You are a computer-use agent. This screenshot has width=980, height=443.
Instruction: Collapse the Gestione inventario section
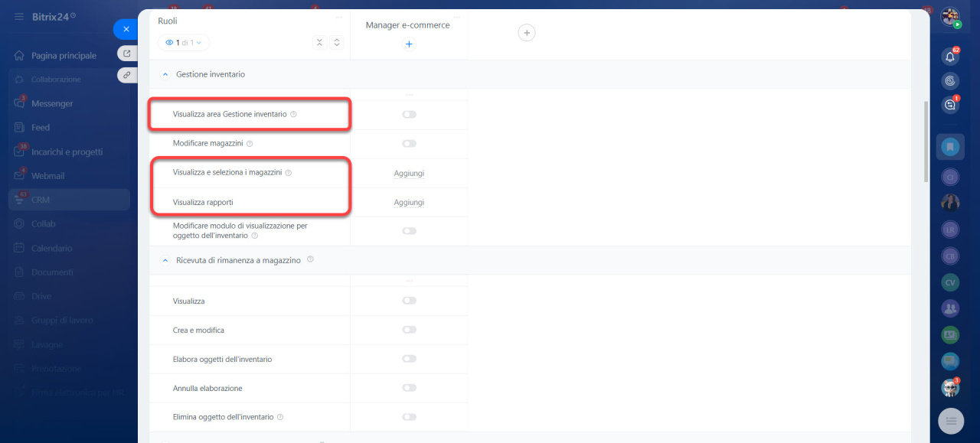point(165,74)
